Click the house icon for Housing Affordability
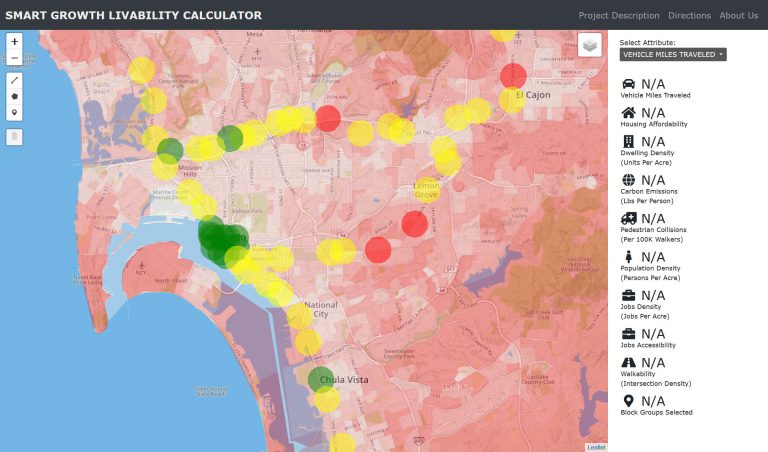 coord(628,112)
